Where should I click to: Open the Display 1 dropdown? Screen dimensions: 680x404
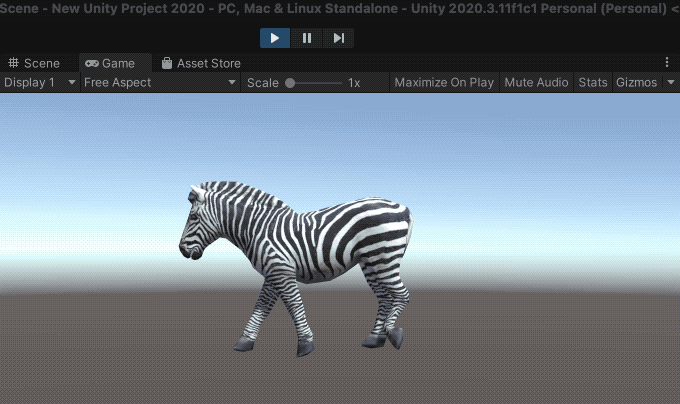click(x=39, y=82)
